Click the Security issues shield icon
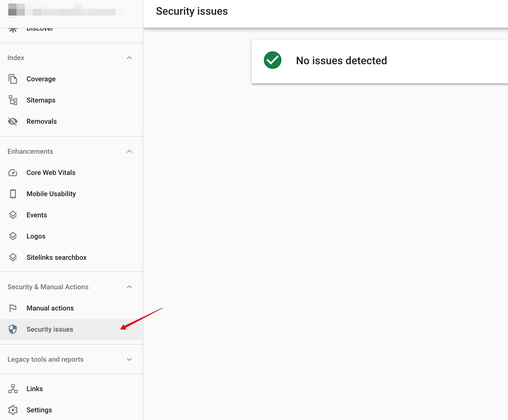 (x=13, y=329)
